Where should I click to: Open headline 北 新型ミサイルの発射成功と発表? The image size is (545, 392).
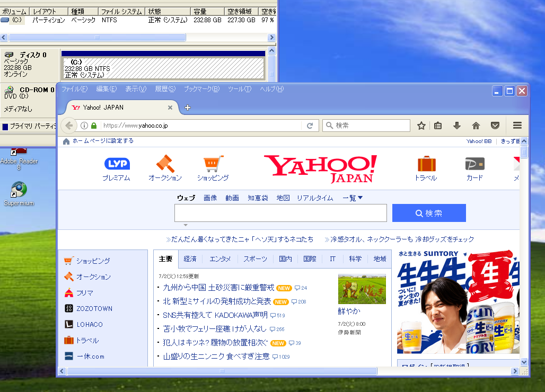[217, 301]
